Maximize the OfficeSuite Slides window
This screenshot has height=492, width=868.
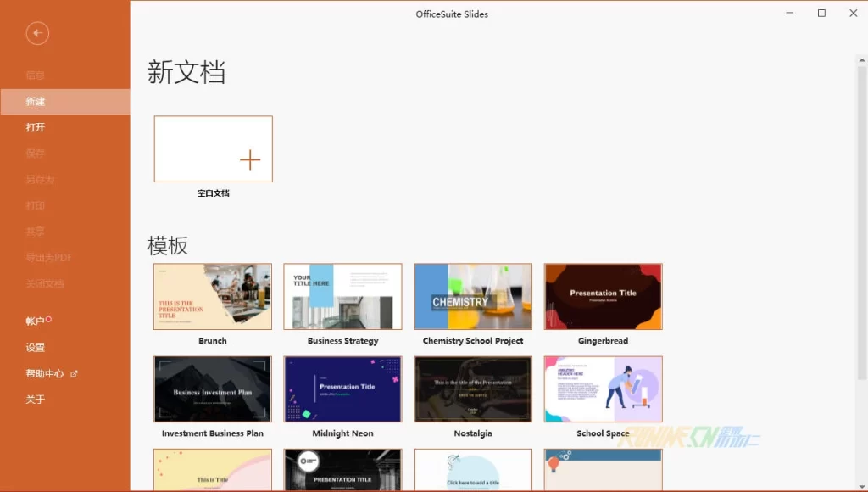click(821, 13)
